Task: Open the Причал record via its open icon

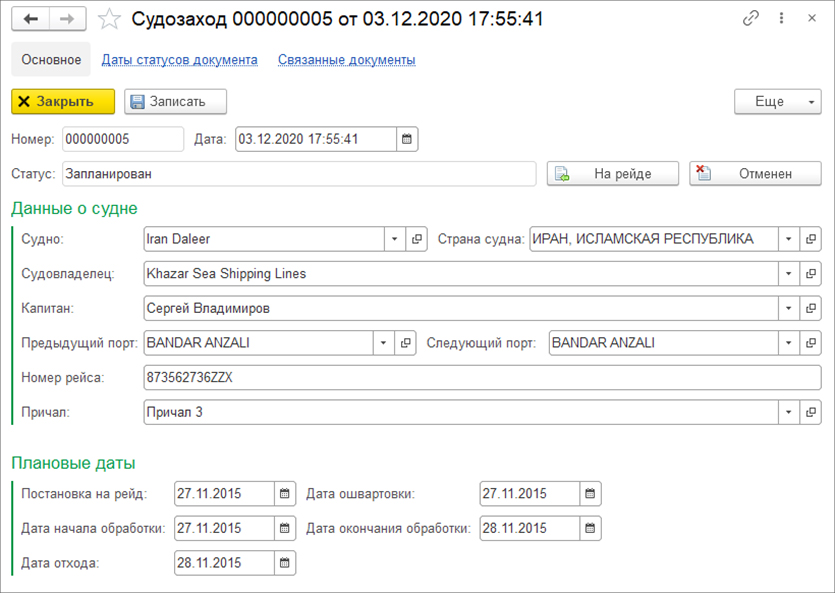Action: 811,412
